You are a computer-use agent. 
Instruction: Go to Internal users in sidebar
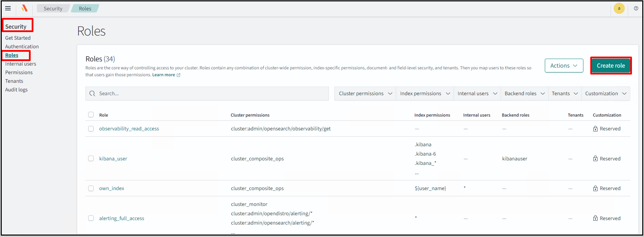[21, 64]
